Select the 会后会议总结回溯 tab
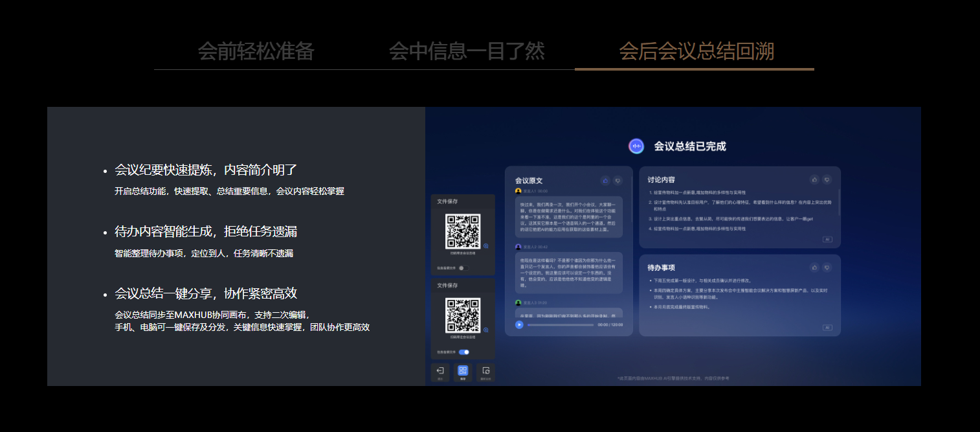980x432 pixels. tap(696, 51)
